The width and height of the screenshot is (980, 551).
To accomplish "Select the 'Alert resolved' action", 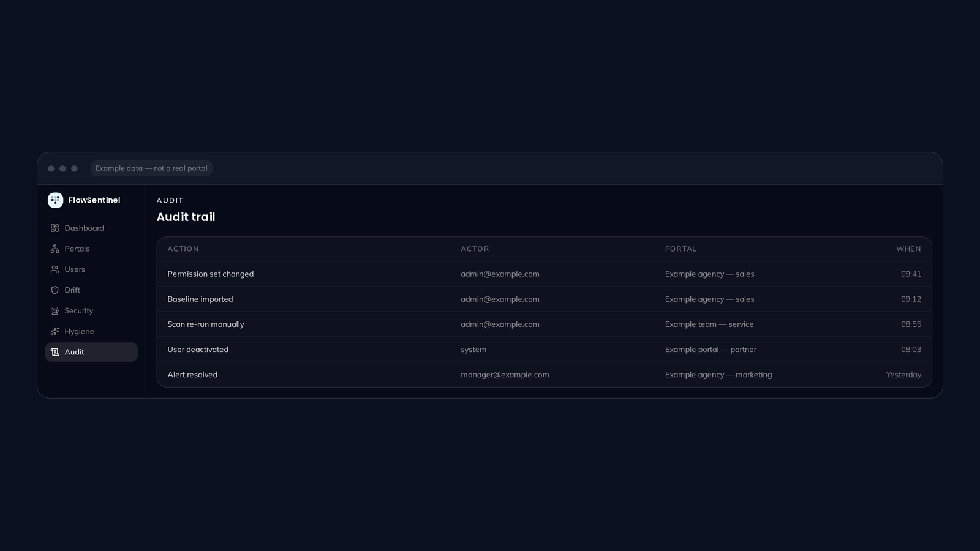I will (x=192, y=374).
